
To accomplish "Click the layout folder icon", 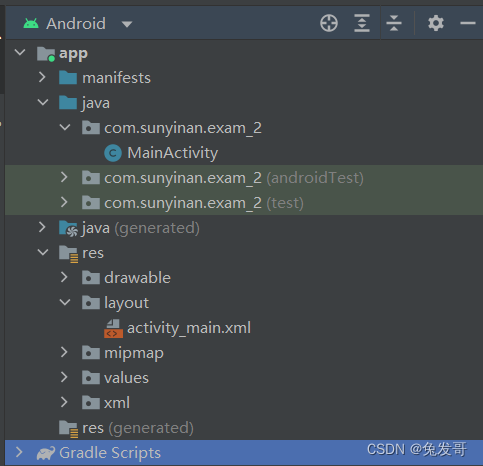I will [x=91, y=303].
